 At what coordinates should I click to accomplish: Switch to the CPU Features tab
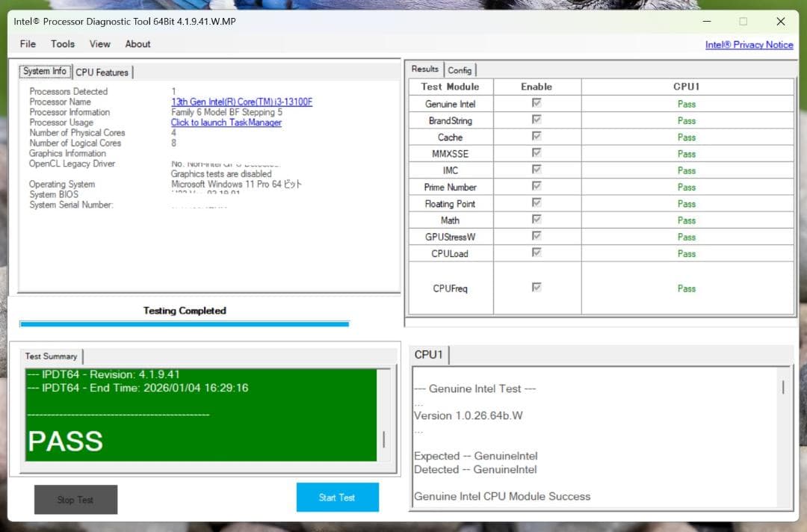102,72
